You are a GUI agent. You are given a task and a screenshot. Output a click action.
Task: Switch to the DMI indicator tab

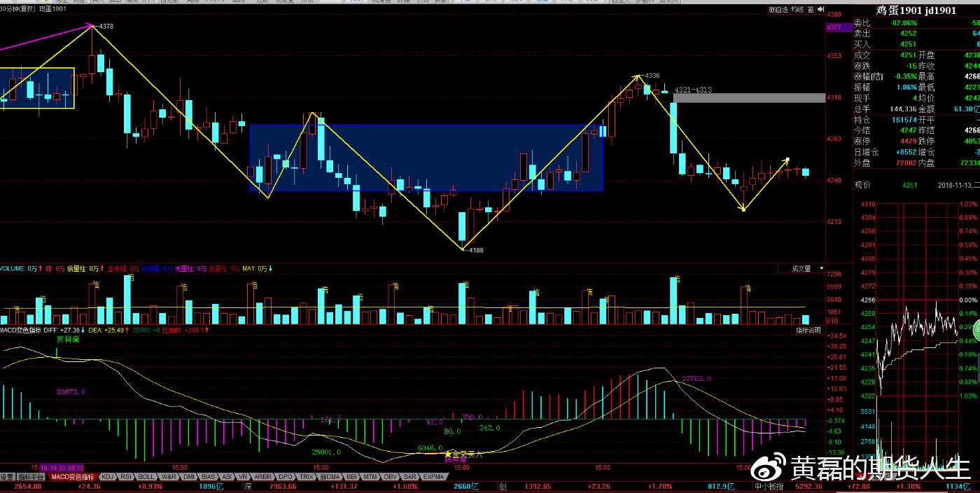click(x=189, y=477)
